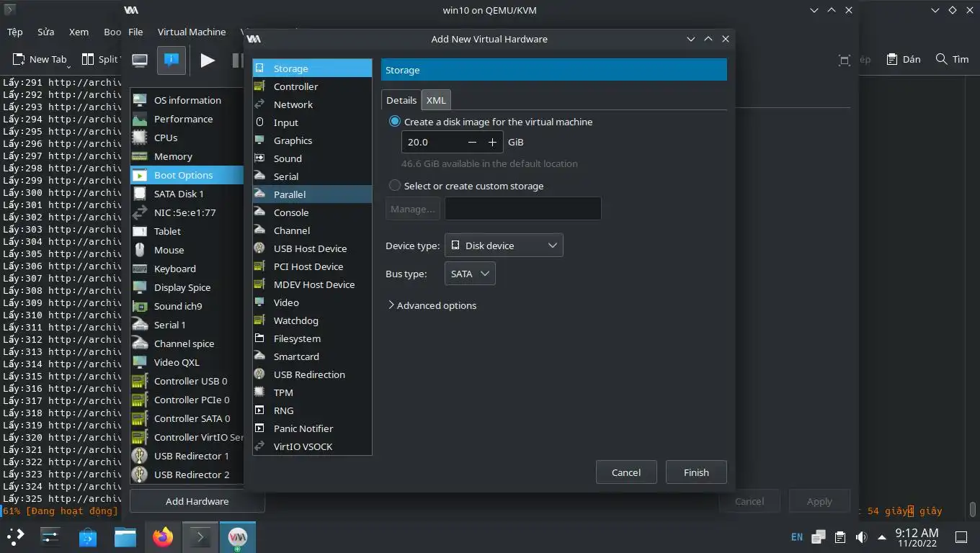Choose 'Select or create custom storage' radio
The height and width of the screenshot is (553, 980).
(x=395, y=186)
